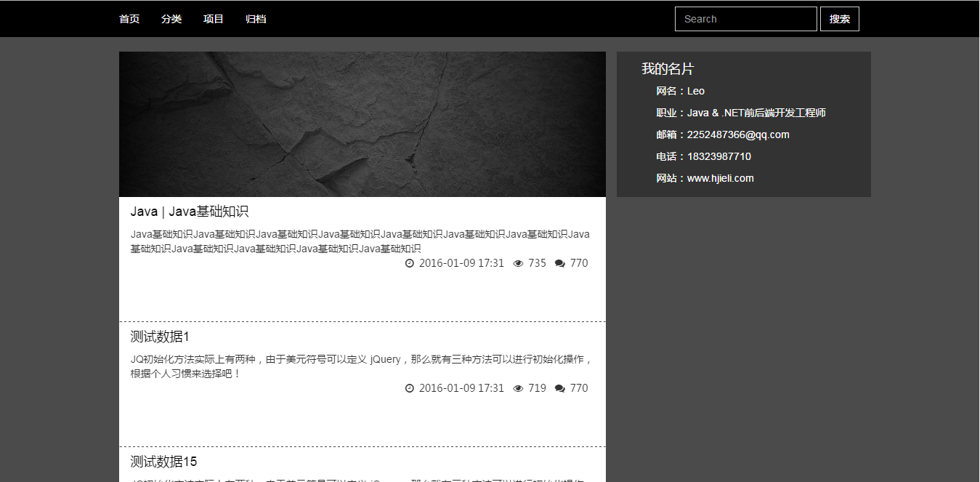Open the 首页 nav item
The width and height of the screenshot is (980, 482).
pyautogui.click(x=129, y=19)
